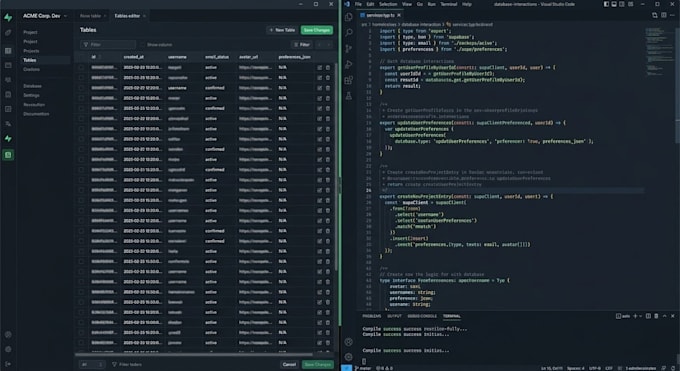680x371 pixels.
Task: Open Filter button dropdown above table
Action: 302,45
